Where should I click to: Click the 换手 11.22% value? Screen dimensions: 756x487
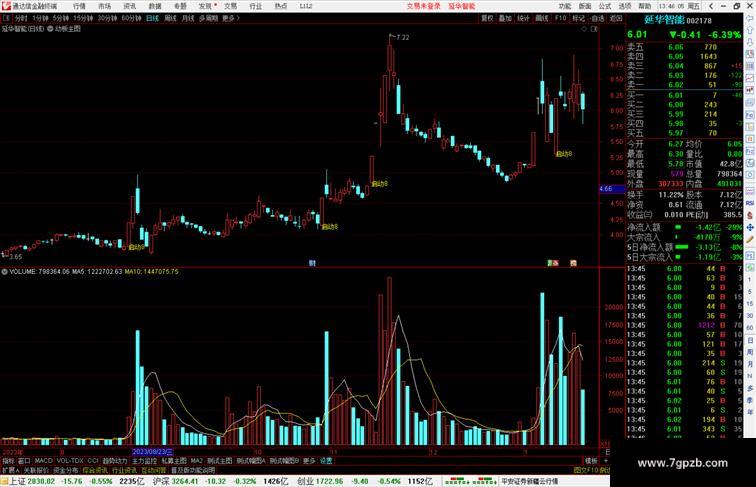pyautogui.click(x=671, y=195)
